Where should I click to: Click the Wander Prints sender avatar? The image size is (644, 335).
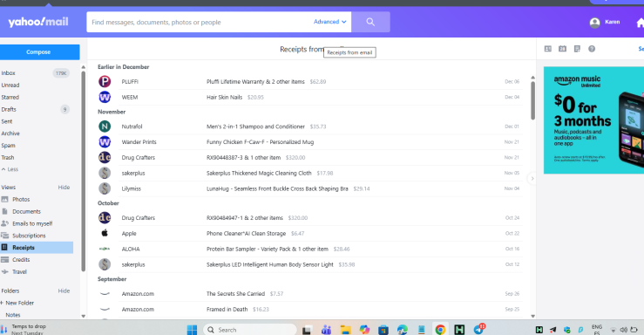[105, 142]
